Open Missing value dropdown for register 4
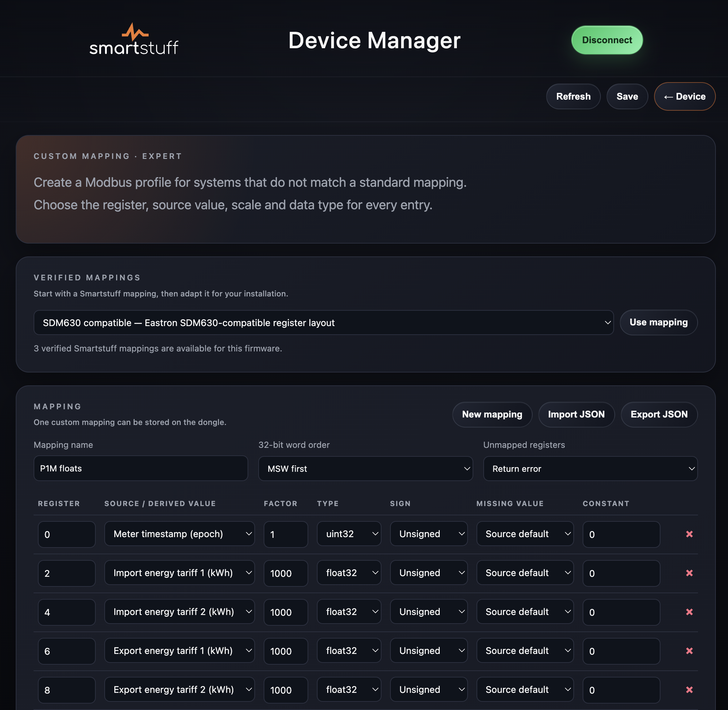This screenshot has height=710, width=728. (525, 612)
